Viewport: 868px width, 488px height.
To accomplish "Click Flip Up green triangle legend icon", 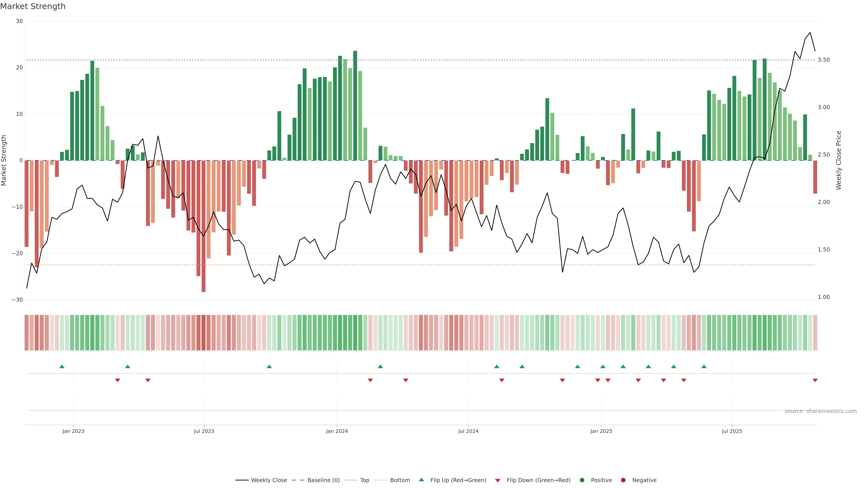I will [421, 480].
